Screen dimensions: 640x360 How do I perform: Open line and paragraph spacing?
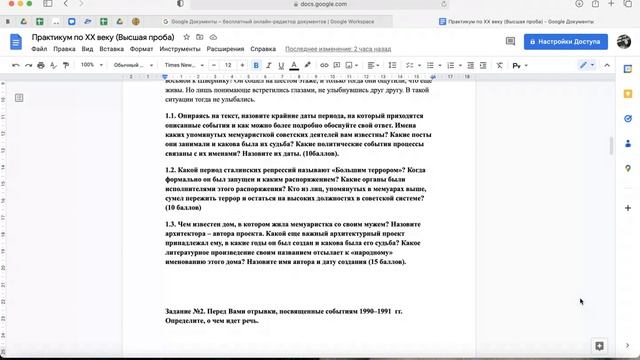click(392, 65)
